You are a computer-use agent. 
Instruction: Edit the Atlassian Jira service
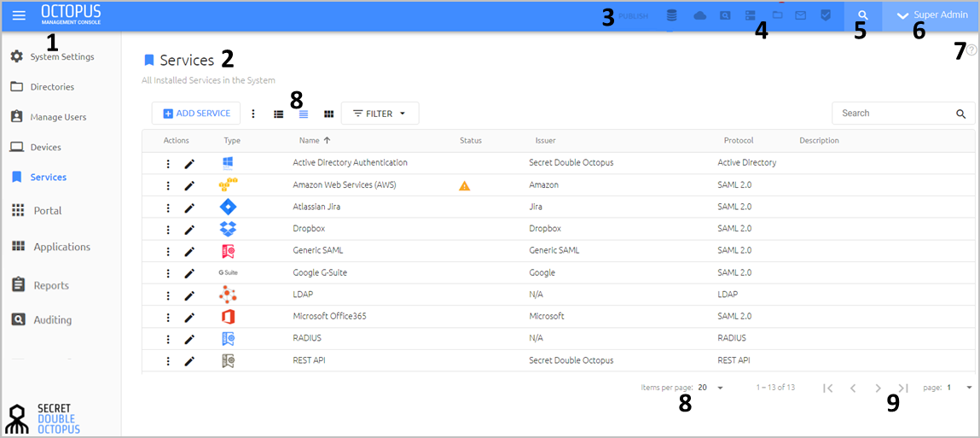[x=189, y=207]
